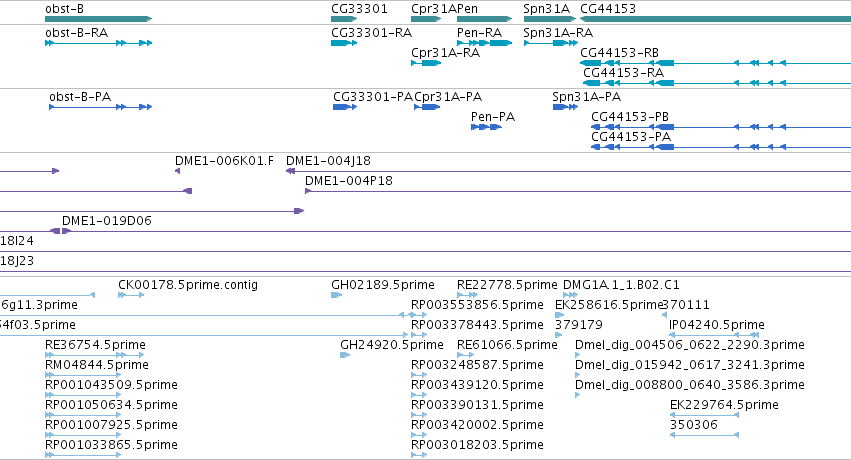Select the DMG1A.1_1.B02.C1 feature
The width and height of the screenshot is (851, 460).
pos(570,295)
